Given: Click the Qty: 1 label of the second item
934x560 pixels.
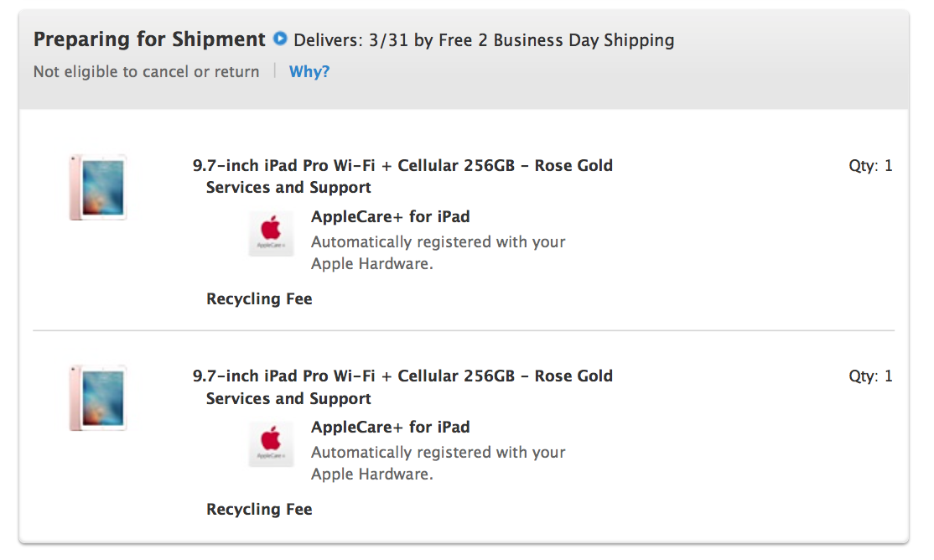Looking at the screenshot, I should tap(870, 376).
